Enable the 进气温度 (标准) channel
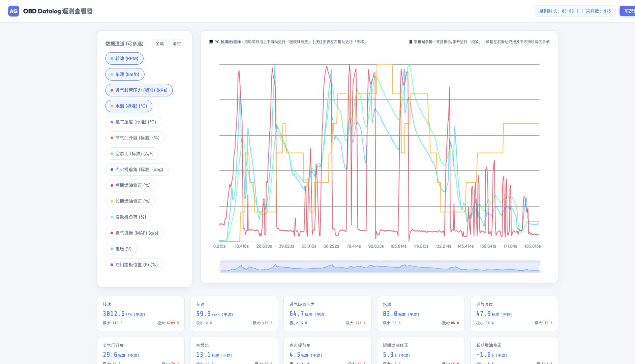635x364 pixels. click(133, 122)
